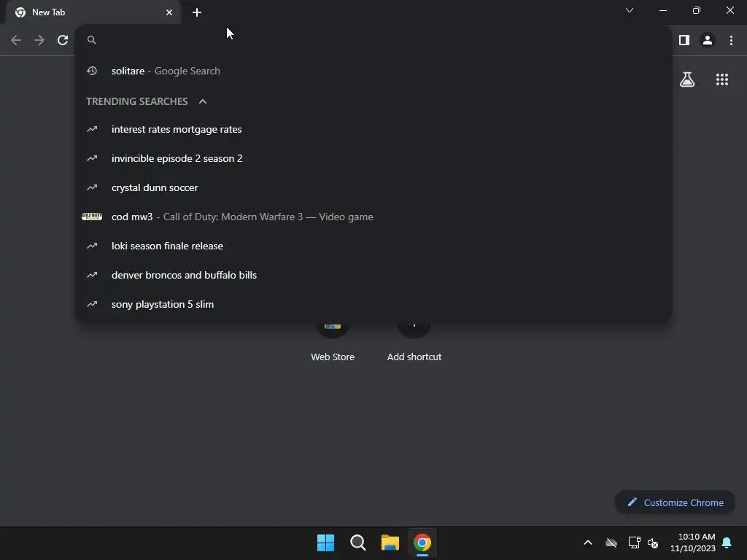Click the browser back arrow
Viewport: 747px width, 560px height.
(16, 40)
